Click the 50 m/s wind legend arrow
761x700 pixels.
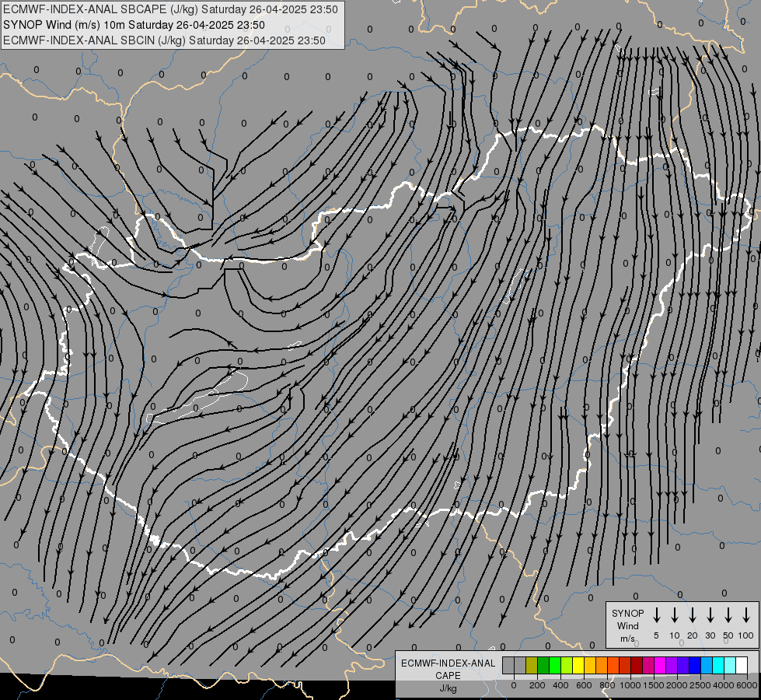728,614
